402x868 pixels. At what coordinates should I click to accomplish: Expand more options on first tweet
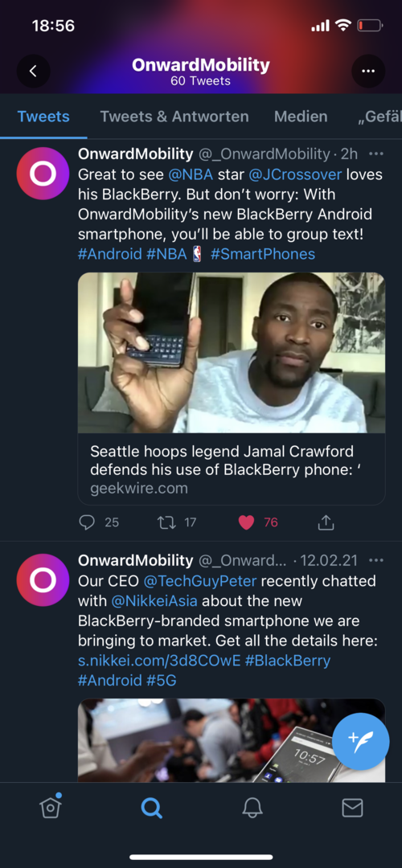[376, 154]
